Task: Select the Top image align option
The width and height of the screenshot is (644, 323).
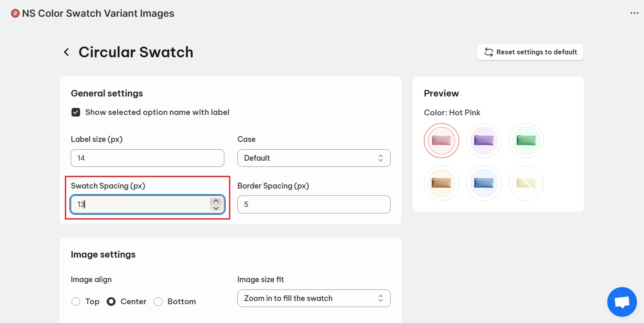Action: (76, 302)
